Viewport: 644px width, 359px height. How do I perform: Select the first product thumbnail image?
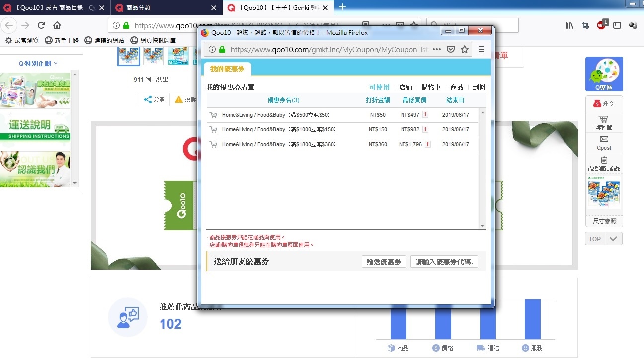pyautogui.click(x=129, y=56)
